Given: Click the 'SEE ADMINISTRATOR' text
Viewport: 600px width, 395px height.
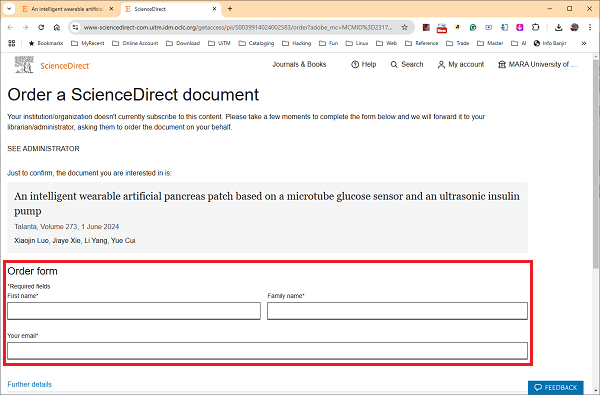Looking at the screenshot, I should coord(43,149).
